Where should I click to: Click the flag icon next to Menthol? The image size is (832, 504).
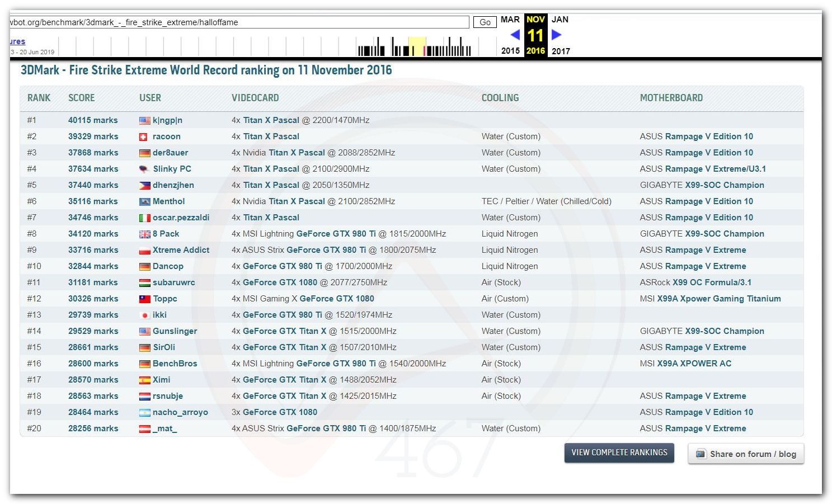145,201
